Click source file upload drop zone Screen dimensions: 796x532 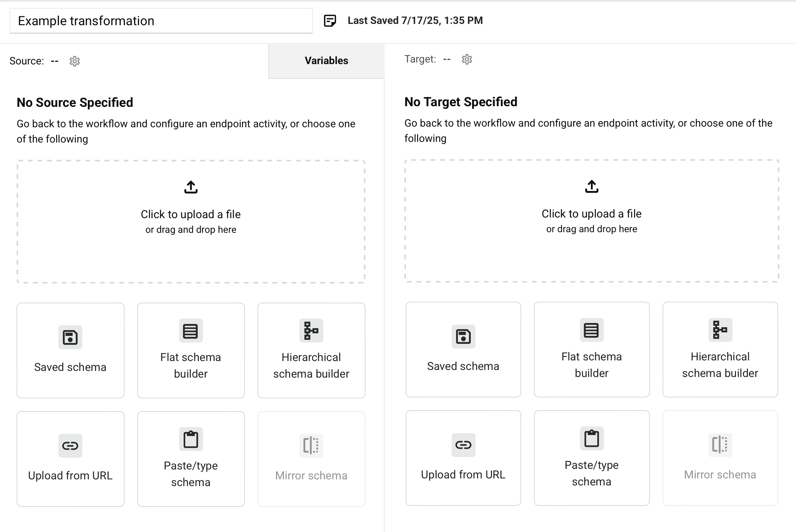pyautogui.click(x=191, y=222)
